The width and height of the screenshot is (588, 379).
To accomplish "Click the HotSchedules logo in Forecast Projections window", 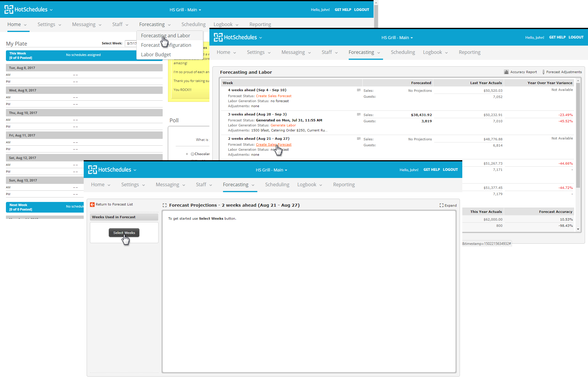I will pos(109,170).
